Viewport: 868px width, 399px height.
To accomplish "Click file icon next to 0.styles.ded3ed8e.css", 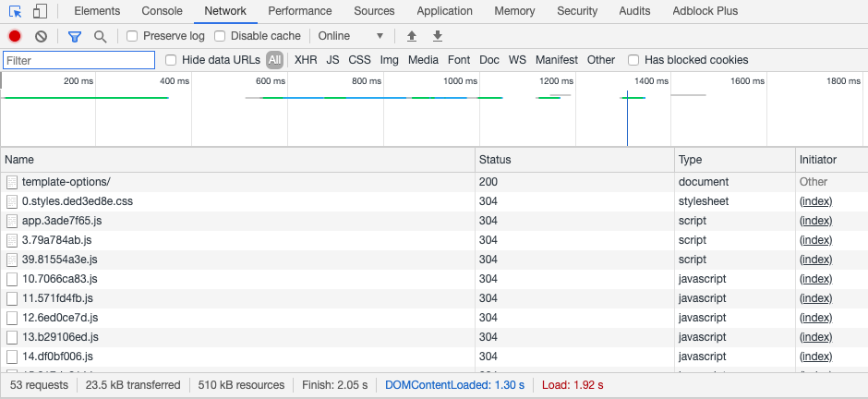I will tap(12, 201).
